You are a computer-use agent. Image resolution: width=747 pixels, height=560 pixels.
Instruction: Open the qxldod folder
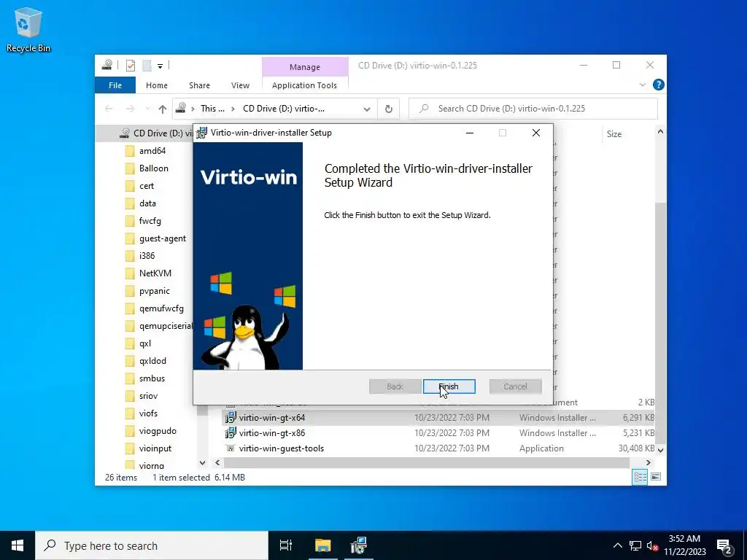tap(152, 361)
